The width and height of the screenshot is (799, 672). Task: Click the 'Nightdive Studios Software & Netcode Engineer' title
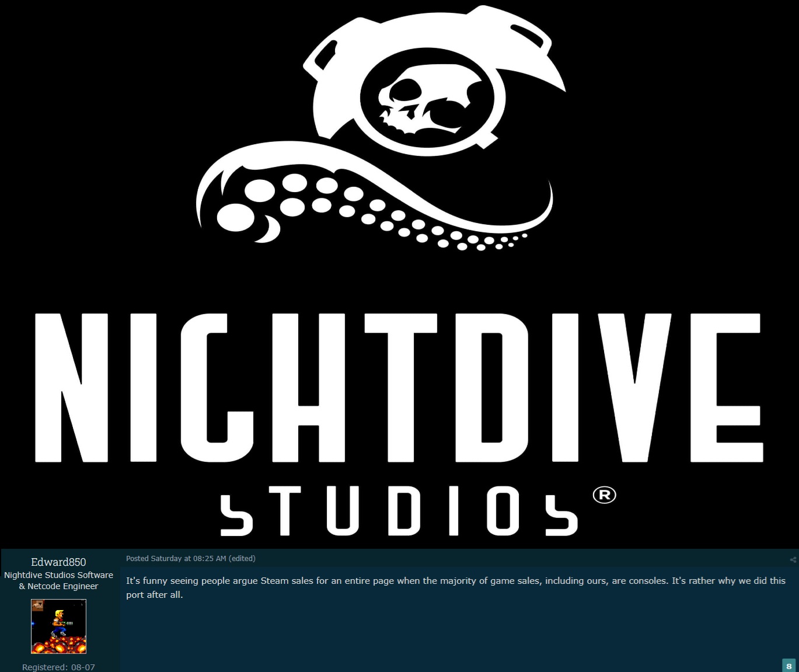pos(58,580)
